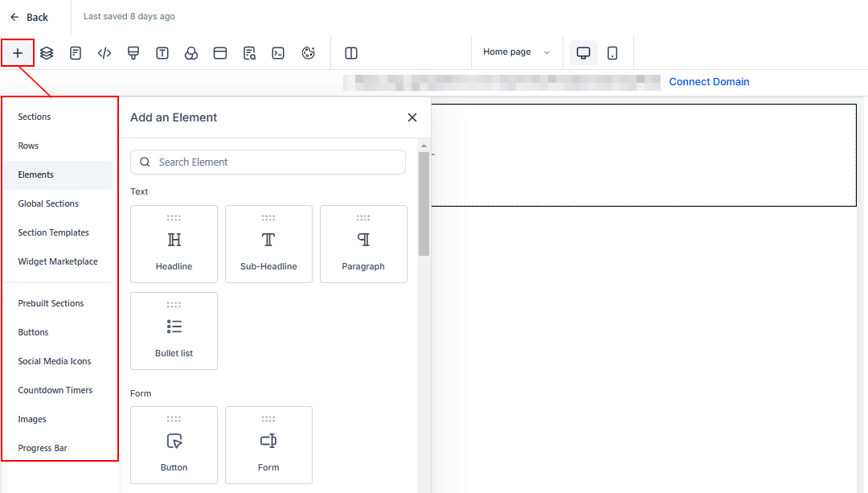Click the element panel scrollbar thumb

coord(424,203)
